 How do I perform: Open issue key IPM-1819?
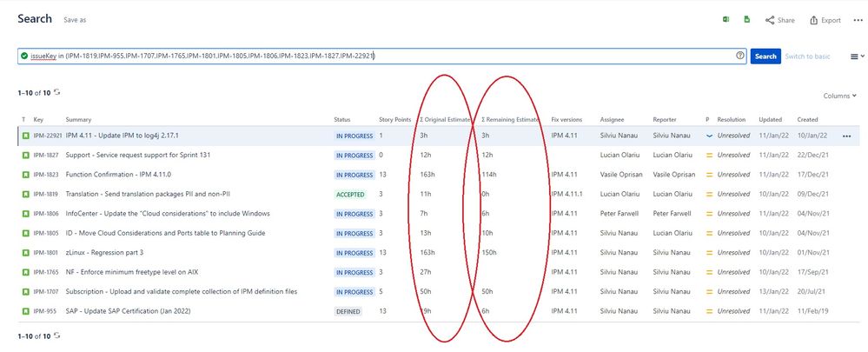(45, 195)
